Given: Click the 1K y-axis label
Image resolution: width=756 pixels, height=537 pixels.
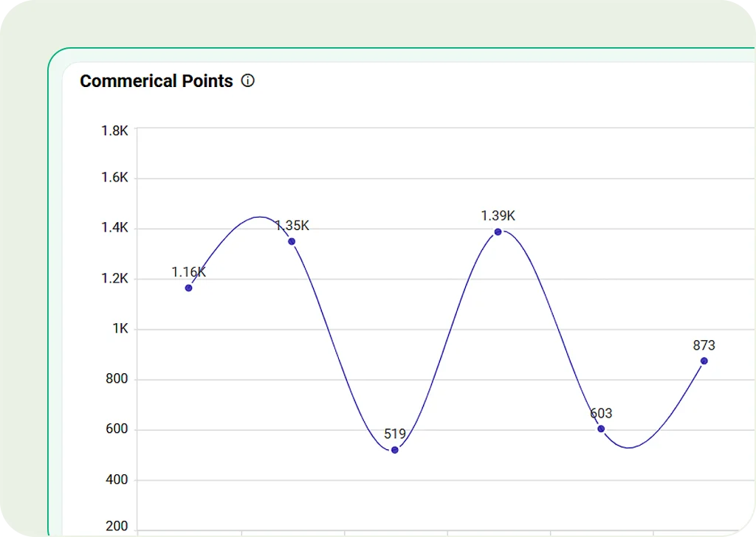Looking at the screenshot, I should [x=120, y=328].
